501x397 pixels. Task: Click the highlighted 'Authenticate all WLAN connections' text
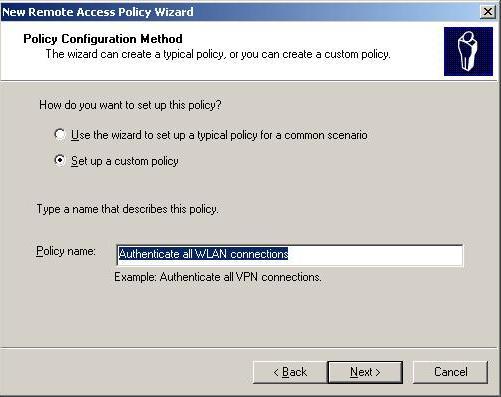click(203, 254)
